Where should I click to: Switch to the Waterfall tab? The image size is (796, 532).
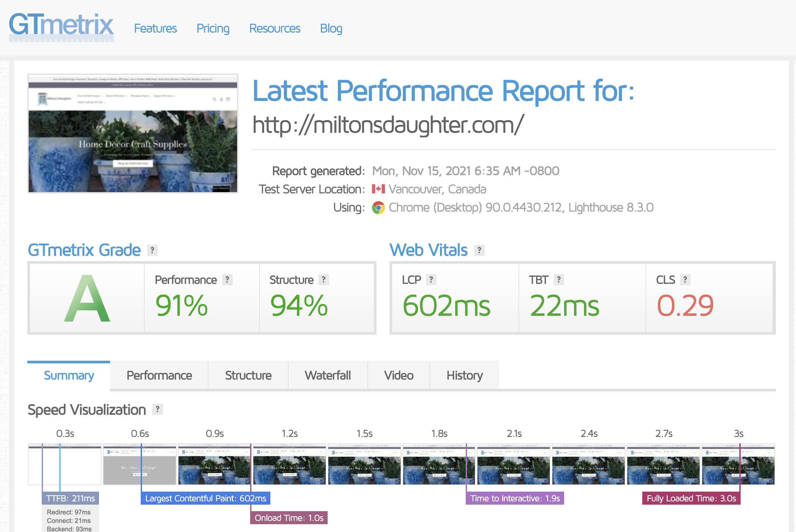coord(327,376)
